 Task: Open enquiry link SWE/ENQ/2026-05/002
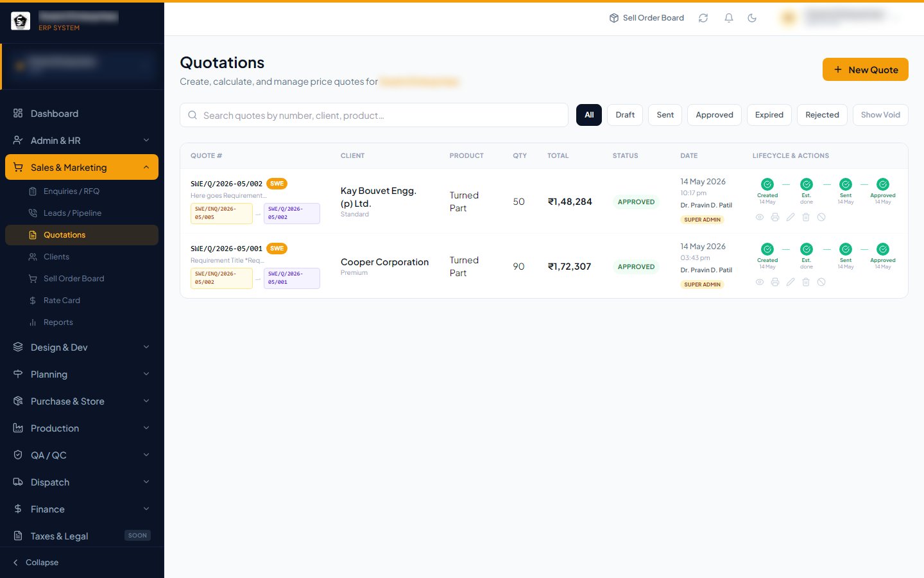click(221, 278)
